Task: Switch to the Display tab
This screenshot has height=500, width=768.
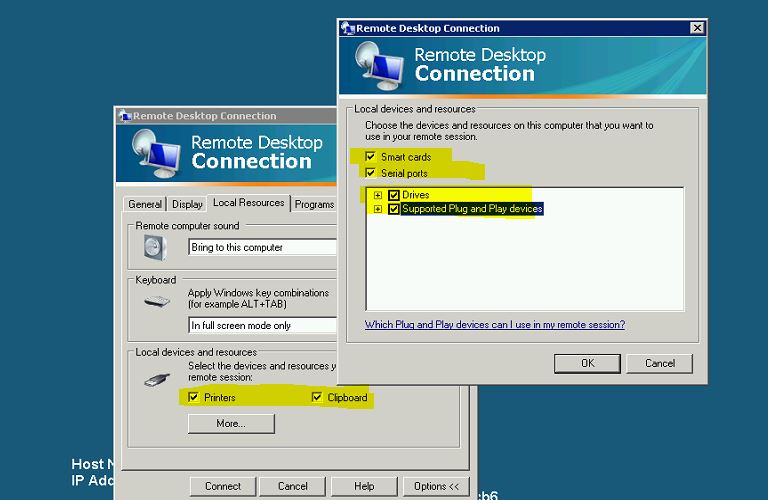Action: (187, 204)
